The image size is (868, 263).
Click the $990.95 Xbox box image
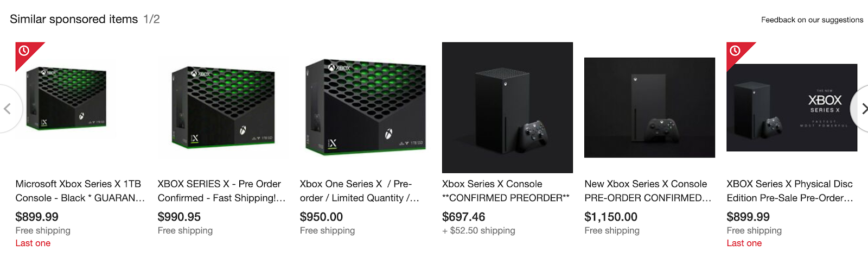coord(222,108)
